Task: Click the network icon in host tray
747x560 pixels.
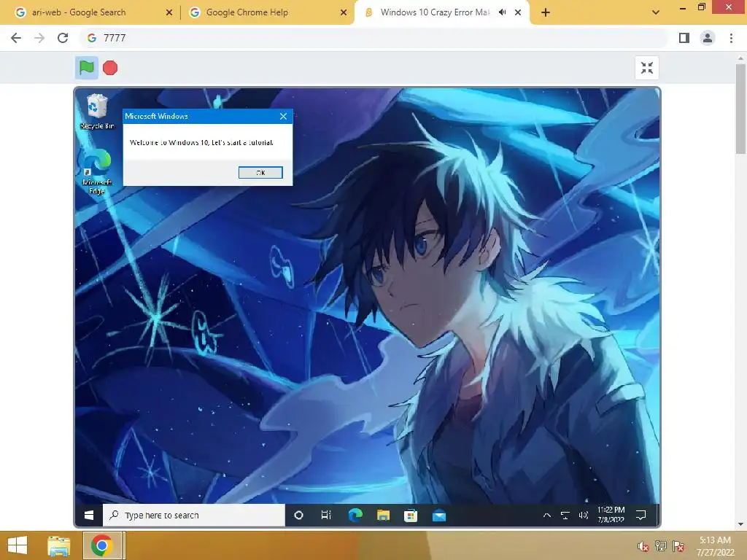Action: pos(661,546)
